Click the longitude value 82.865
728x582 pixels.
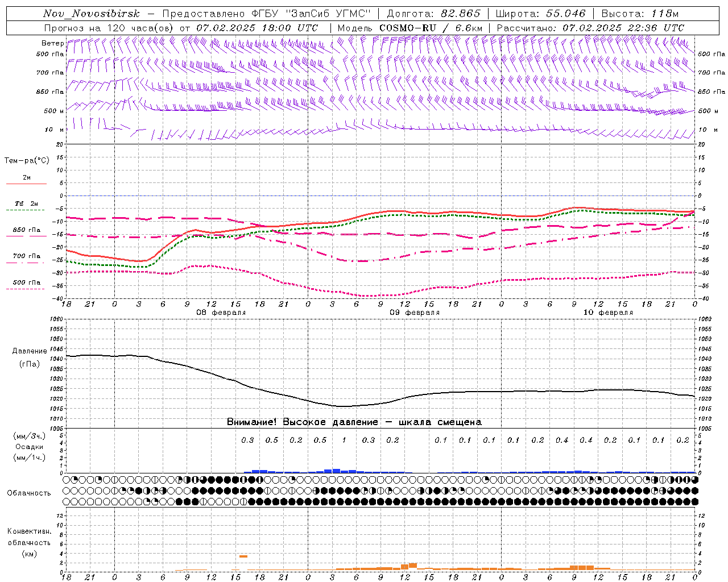461,14
